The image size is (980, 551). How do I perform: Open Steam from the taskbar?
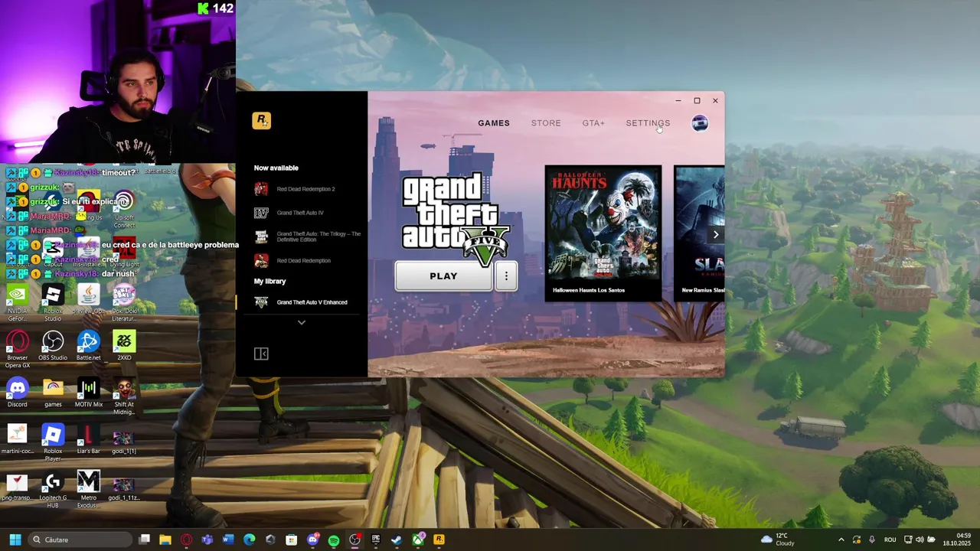pos(397,540)
